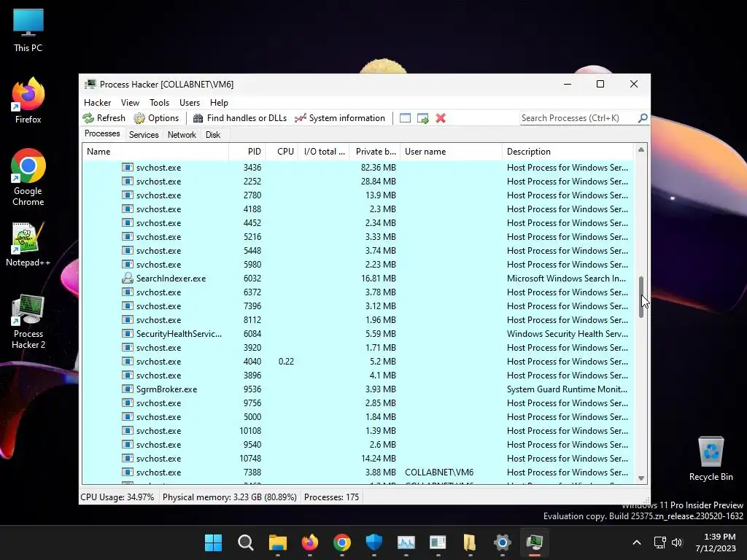Viewport: 747px width, 560px height.
Task: Click the find window and thread icon
Action: click(x=422, y=118)
